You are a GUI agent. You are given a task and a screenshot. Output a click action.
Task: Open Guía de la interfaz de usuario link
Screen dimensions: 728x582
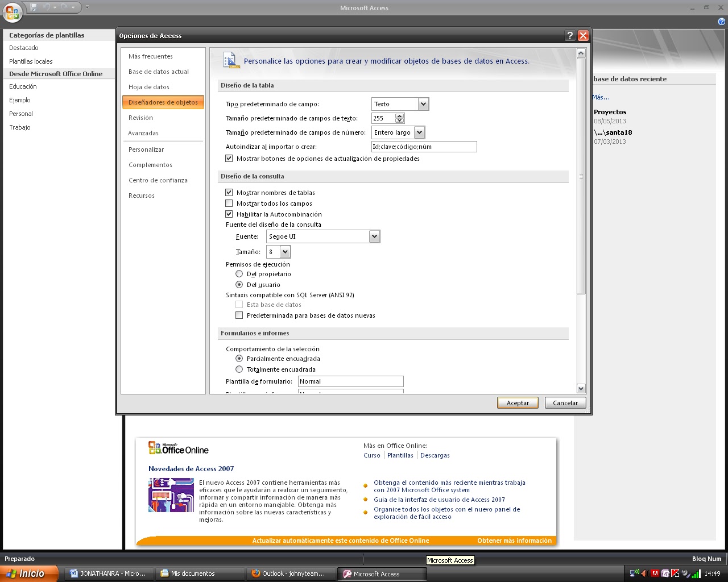(x=439, y=500)
